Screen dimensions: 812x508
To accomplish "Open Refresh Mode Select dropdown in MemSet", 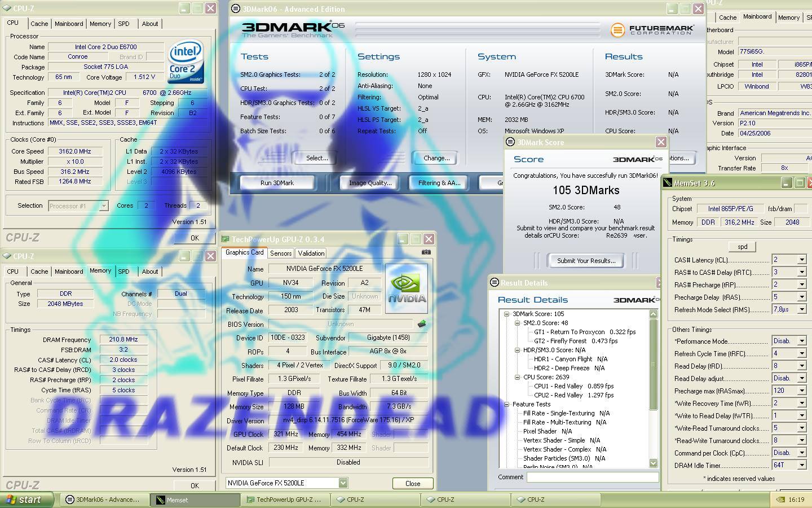I will point(801,309).
